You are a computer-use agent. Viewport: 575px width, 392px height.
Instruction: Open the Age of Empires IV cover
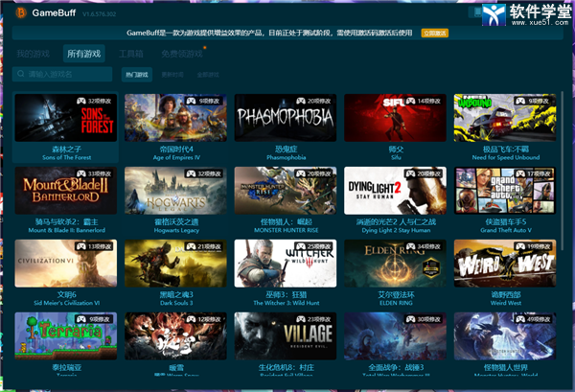point(175,118)
